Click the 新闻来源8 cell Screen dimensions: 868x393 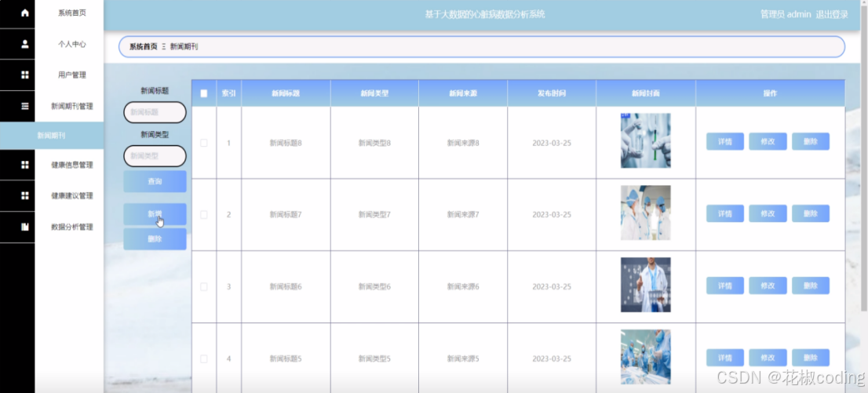tap(463, 143)
